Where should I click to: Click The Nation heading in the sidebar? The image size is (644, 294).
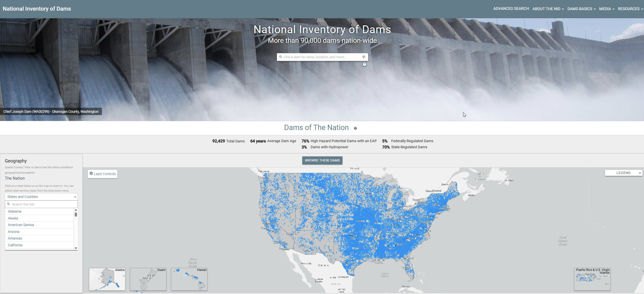(x=15, y=178)
